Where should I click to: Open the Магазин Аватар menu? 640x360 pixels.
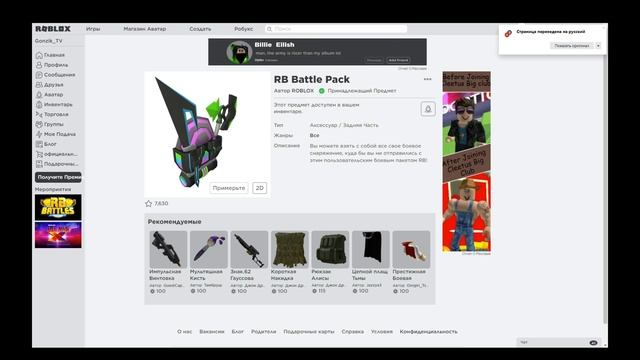coord(144,29)
